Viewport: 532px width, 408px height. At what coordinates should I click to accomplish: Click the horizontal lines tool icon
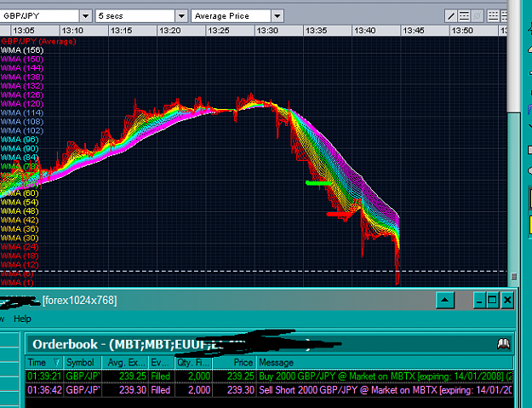(464, 16)
